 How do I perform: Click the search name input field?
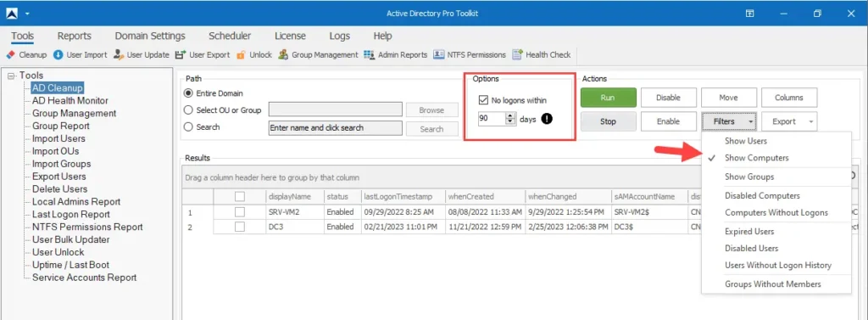click(336, 127)
